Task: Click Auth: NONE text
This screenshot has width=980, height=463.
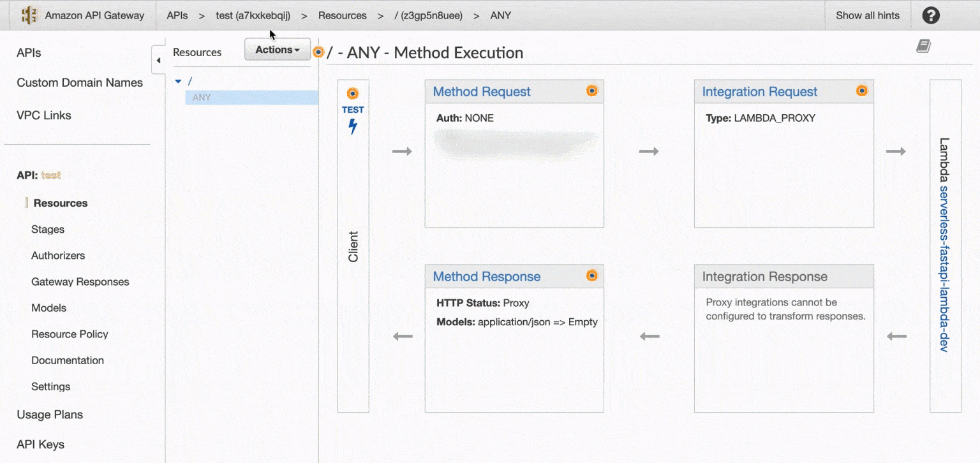Action: (x=465, y=118)
